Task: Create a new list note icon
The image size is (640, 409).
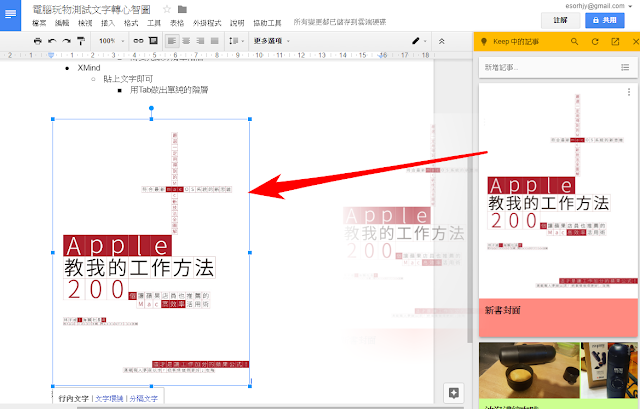Action: tap(625, 67)
